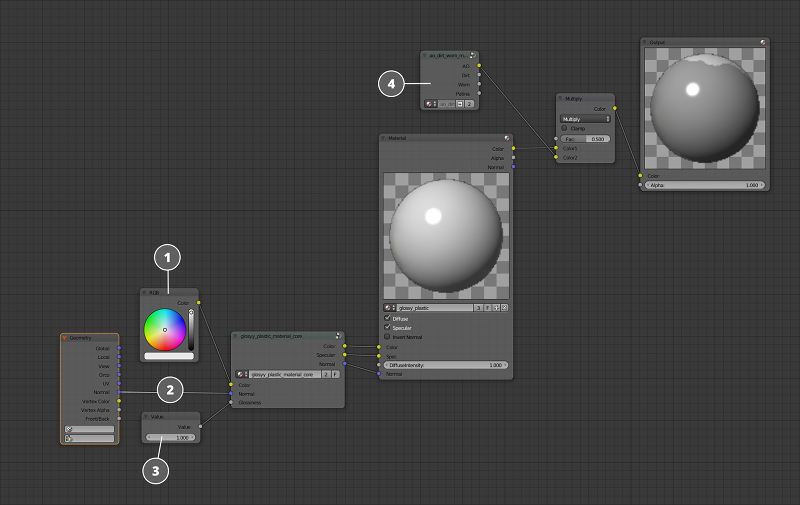
Task: Toggle the Specular checkbox in Material node
Action: (388, 327)
